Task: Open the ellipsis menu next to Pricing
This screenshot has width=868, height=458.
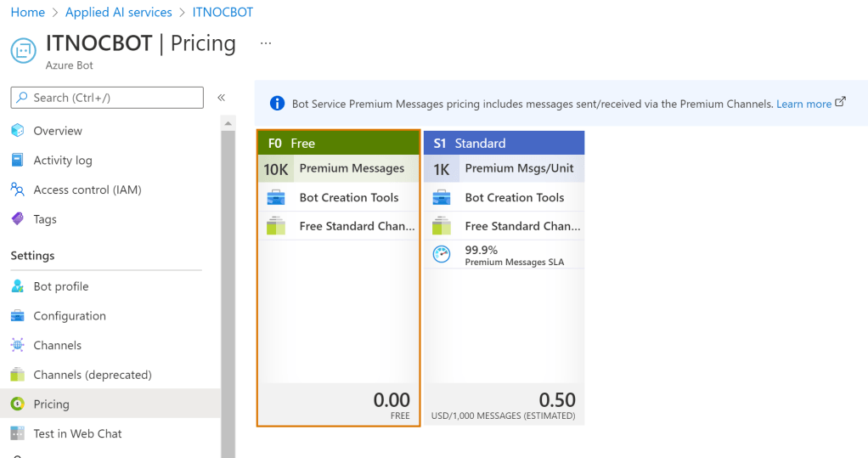Action: pyautogui.click(x=266, y=42)
